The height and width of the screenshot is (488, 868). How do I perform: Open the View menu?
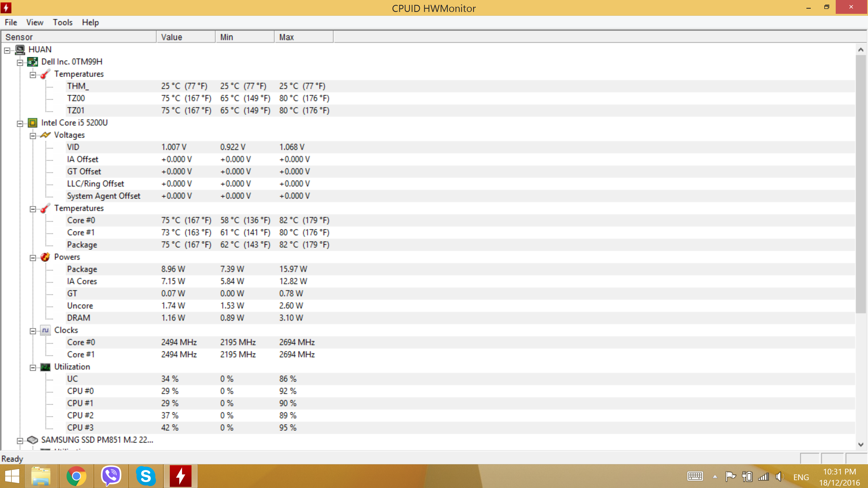click(x=35, y=23)
